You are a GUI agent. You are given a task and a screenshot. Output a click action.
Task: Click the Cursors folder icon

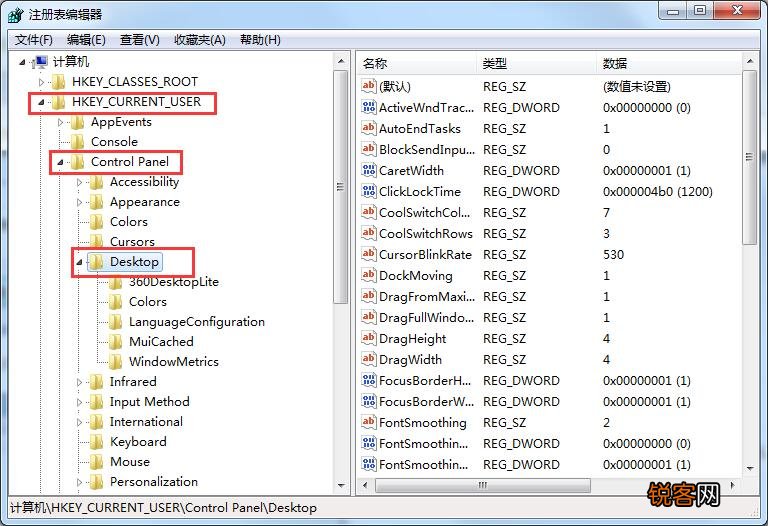coord(96,241)
